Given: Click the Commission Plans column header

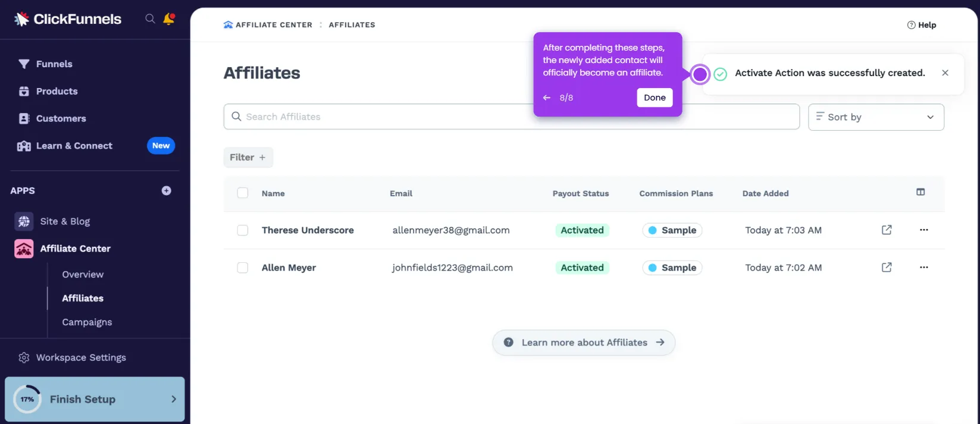Looking at the screenshot, I should [x=676, y=193].
